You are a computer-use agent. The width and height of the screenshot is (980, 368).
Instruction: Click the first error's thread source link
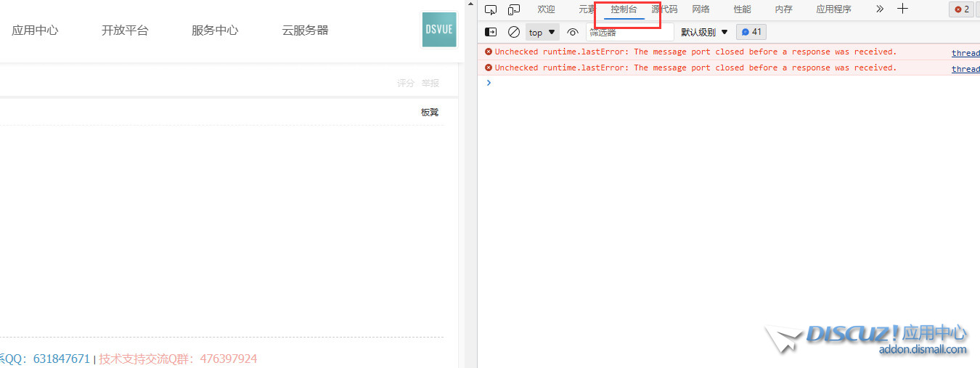(x=965, y=53)
